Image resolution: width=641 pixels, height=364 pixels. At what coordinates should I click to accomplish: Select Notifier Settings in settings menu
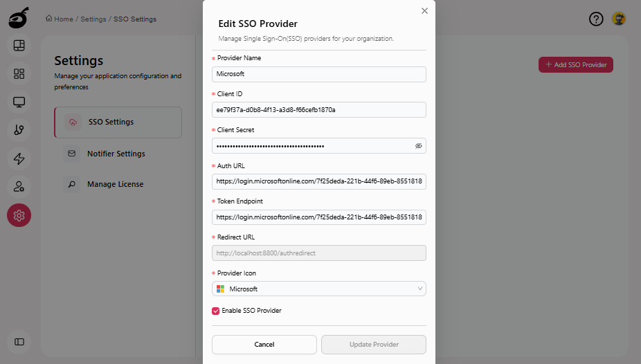click(x=118, y=154)
